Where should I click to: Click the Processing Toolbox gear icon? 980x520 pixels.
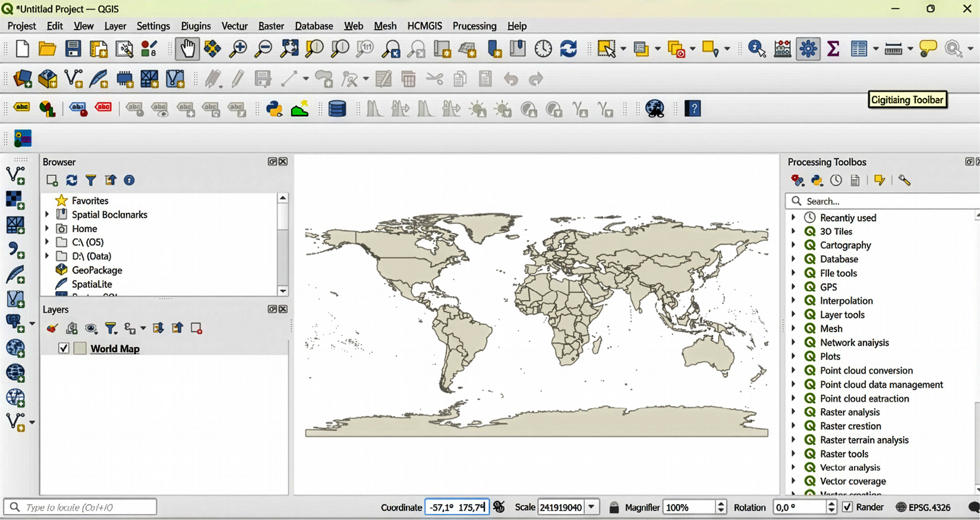coord(808,49)
